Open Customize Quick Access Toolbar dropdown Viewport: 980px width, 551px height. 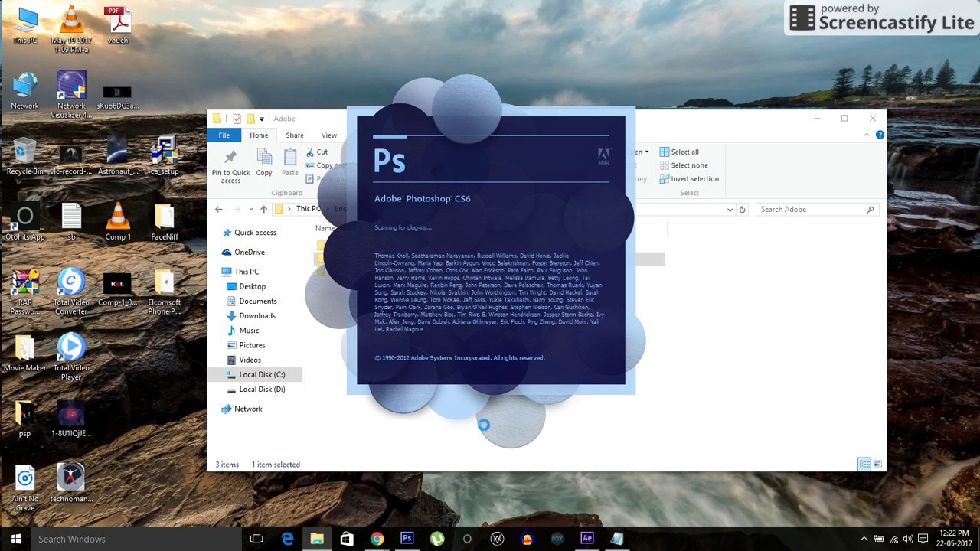tap(262, 119)
